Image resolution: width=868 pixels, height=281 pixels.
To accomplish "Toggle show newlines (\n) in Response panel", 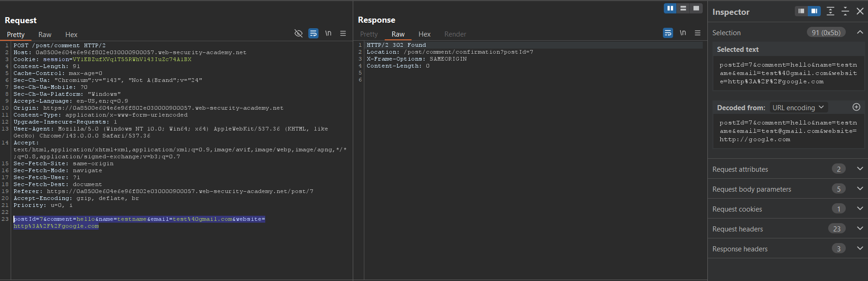I will (x=683, y=33).
